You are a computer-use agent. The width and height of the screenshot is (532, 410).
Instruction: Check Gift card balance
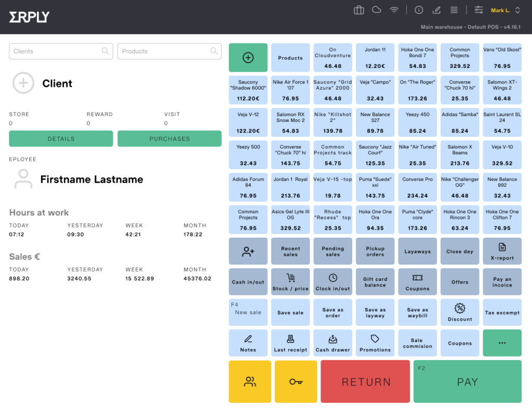pos(375,282)
